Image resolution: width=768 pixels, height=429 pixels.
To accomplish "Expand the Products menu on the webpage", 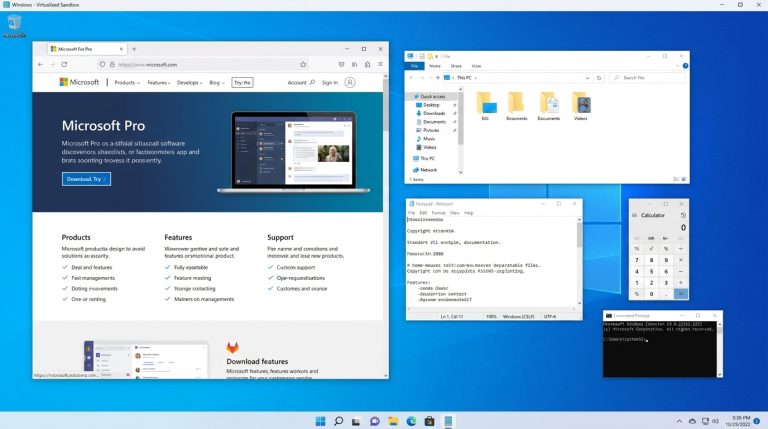I will 127,83.
